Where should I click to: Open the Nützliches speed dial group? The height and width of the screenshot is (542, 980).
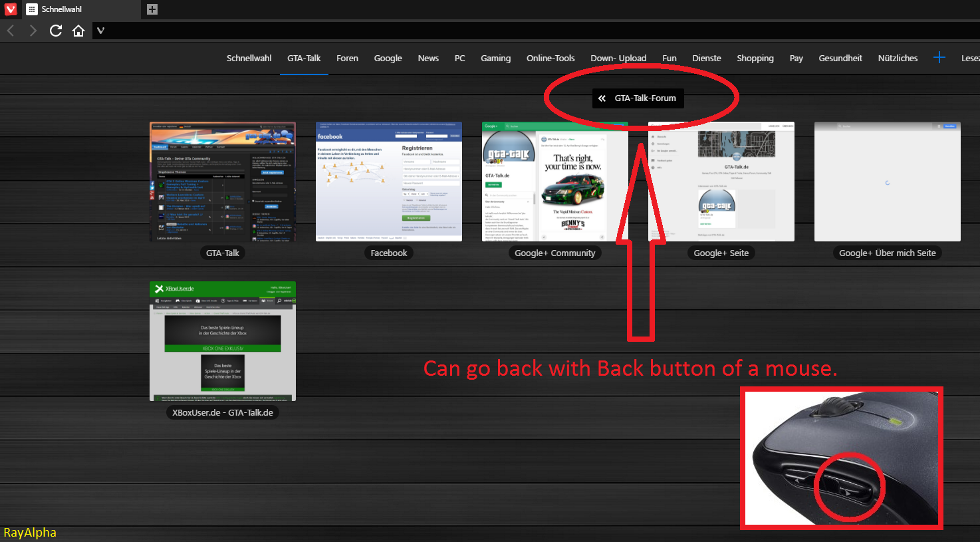tap(898, 59)
